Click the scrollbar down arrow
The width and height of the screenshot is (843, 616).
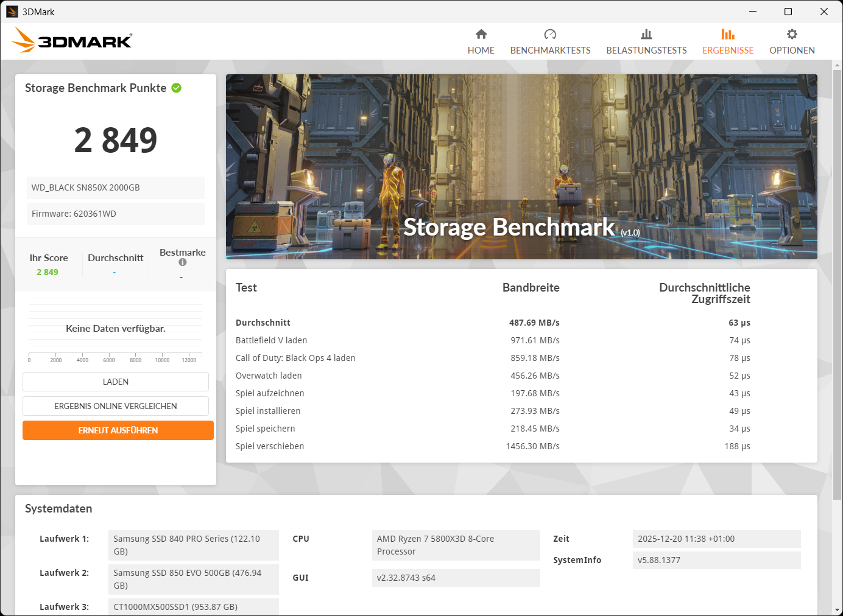click(837, 610)
